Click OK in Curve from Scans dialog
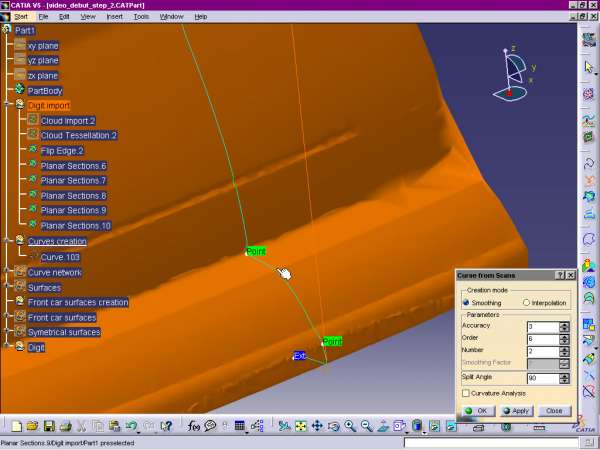 [x=476, y=410]
